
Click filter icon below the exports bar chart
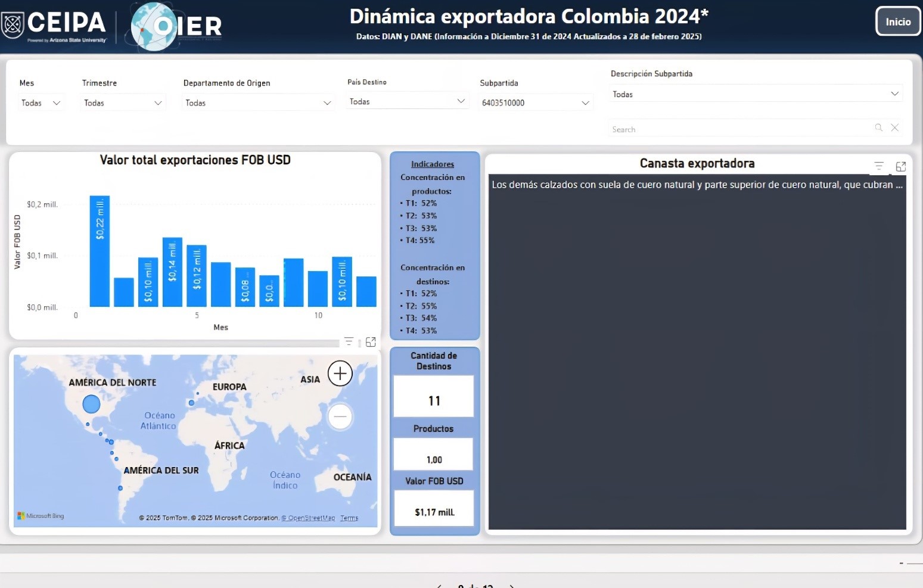click(349, 341)
